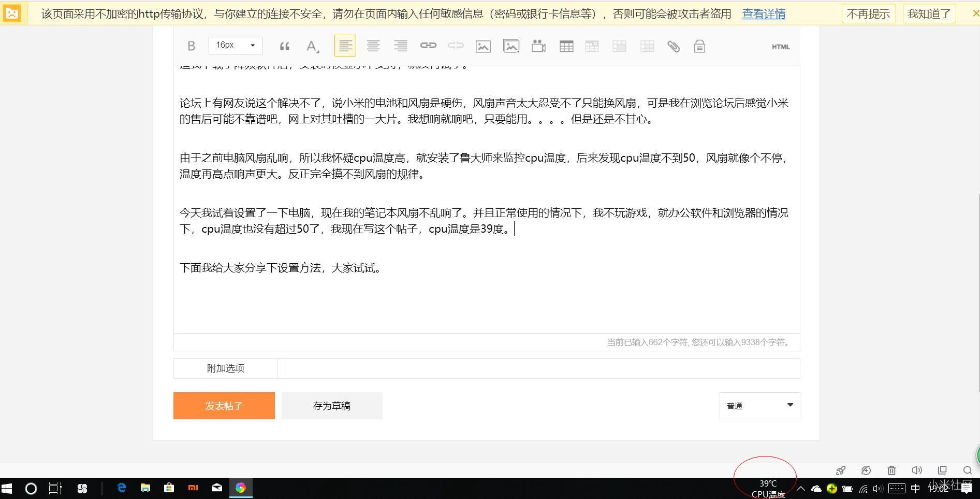Click the 查看详情 link in the warning bar
This screenshot has height=499, width=980.
tap(764, 14)
